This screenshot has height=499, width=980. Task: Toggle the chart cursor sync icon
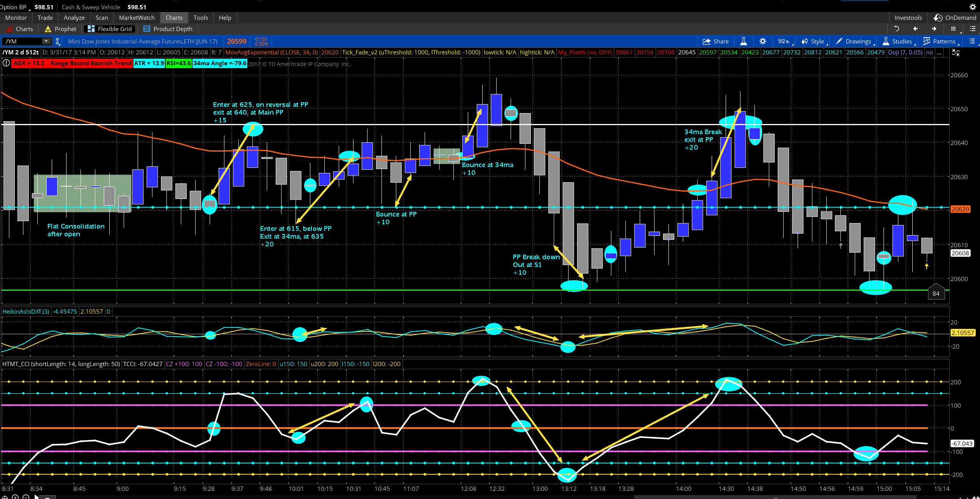coord(955,53)
